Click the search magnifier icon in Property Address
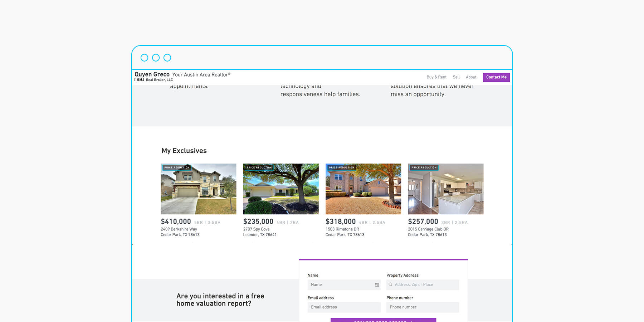This screenshot has width=644, height=322. 390,285
